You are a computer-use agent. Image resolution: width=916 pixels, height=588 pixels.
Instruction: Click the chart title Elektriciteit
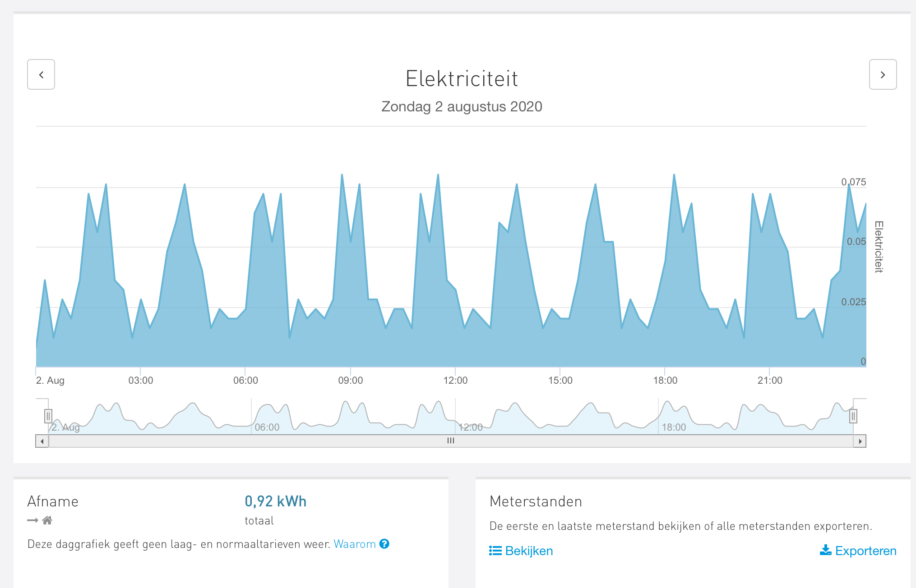coord(462,78)
